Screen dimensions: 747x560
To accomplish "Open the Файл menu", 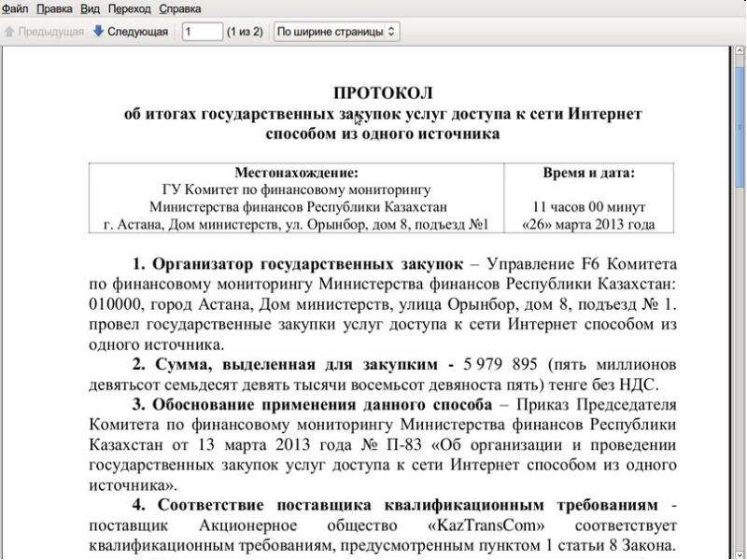I will coord(15,8).
